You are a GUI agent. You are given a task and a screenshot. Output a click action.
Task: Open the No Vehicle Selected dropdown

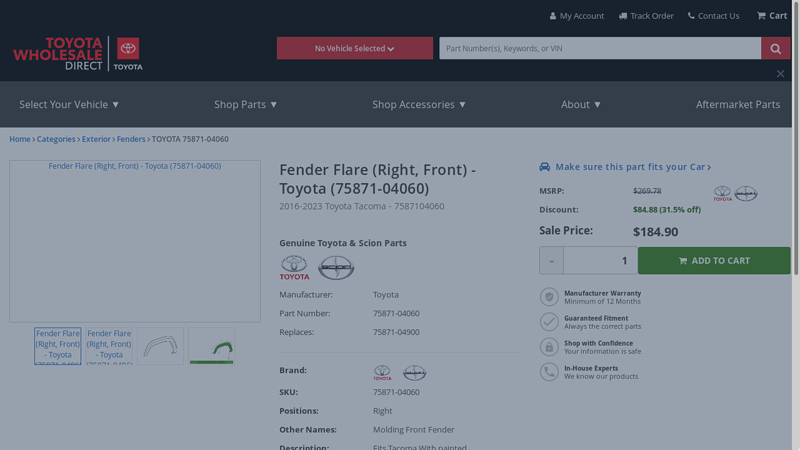pyautogui.click(x=354, y=48)
